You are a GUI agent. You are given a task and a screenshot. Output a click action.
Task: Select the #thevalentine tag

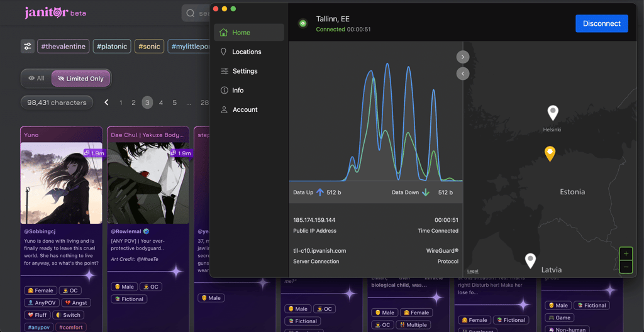click(64, 47)
